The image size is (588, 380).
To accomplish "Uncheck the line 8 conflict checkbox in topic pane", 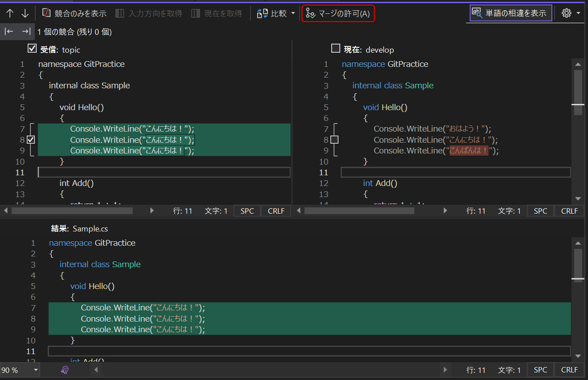I will (31, 140).
